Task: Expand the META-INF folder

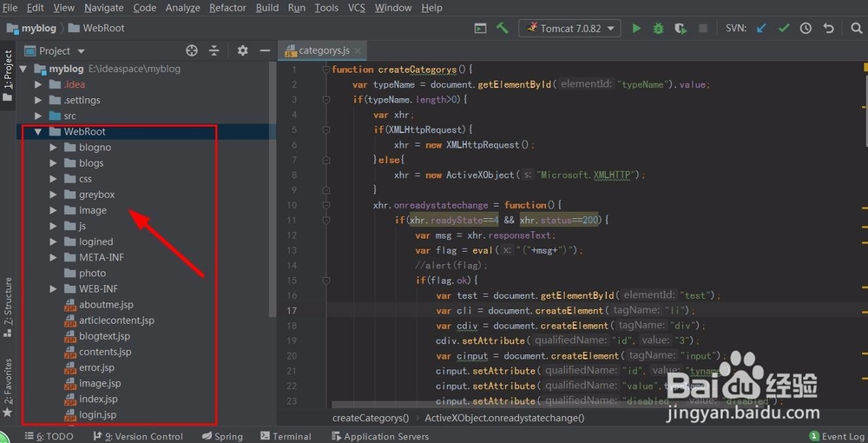Action: 53,257
